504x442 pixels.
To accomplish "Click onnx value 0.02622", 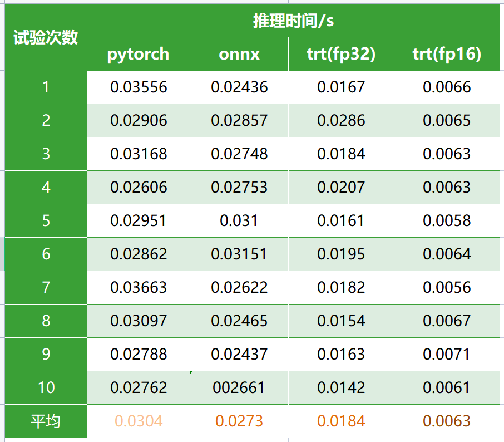I will (x=239, y=288).
